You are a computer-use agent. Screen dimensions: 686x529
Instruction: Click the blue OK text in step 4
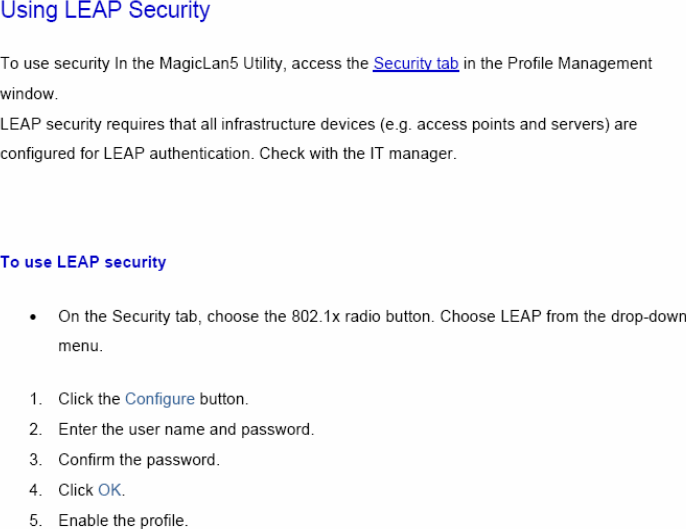click(109, 490)
